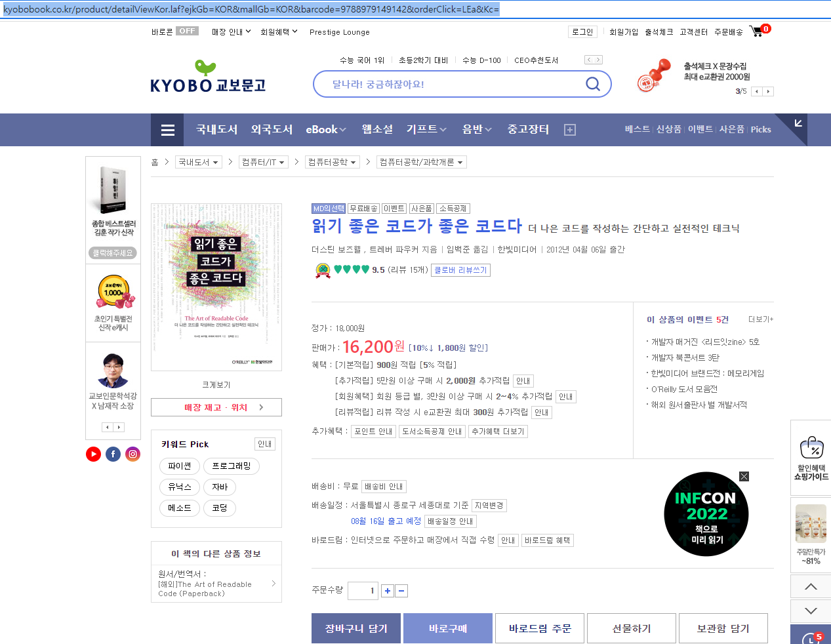Go to Picks in navigation
Viewport: 831px width, 644px height.
pos(761,129)
